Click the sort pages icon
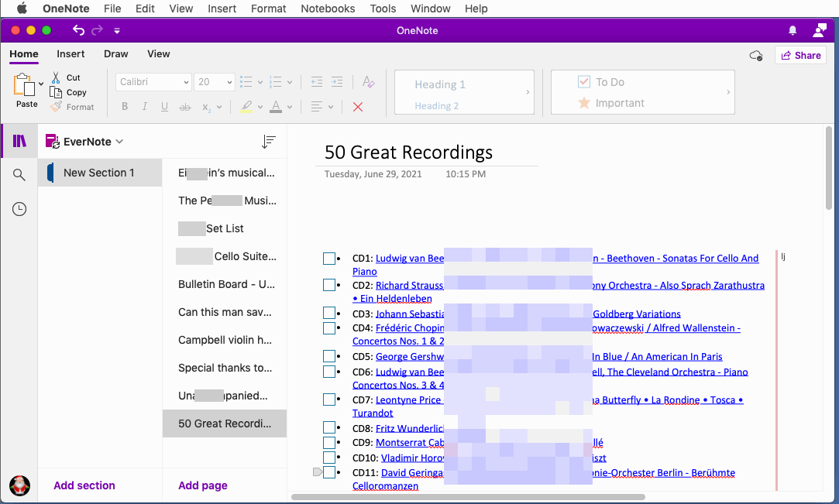The image size is (839, 504). [269, 142]
